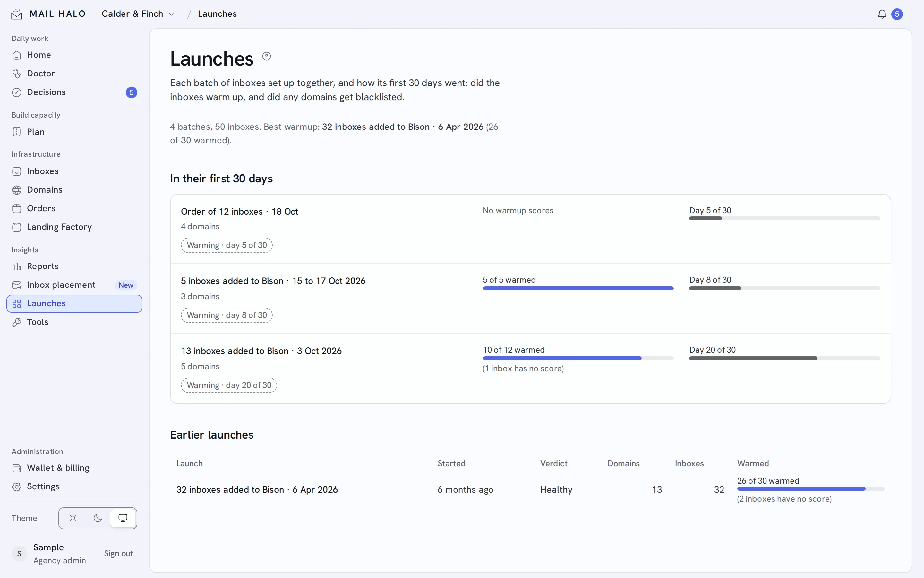Click the Orders sidebar icon
924x578 pixels.
pos(16,208)
